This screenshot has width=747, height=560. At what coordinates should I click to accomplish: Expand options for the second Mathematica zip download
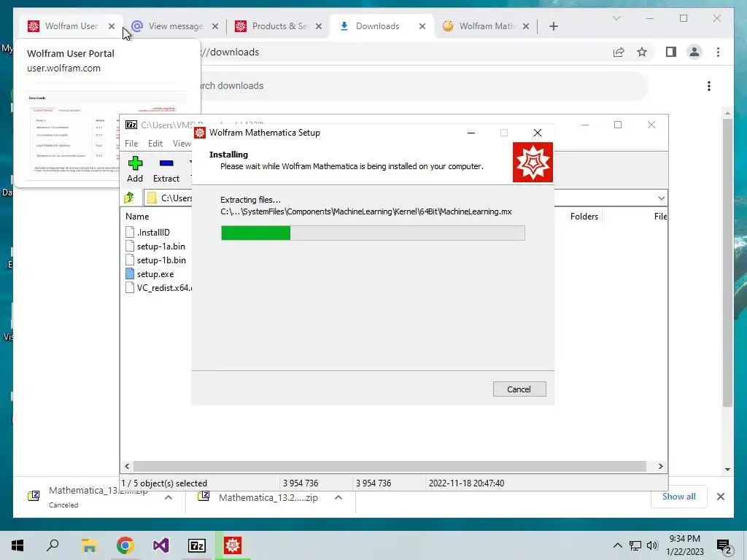pyautogui.click(x=338, y=497)
